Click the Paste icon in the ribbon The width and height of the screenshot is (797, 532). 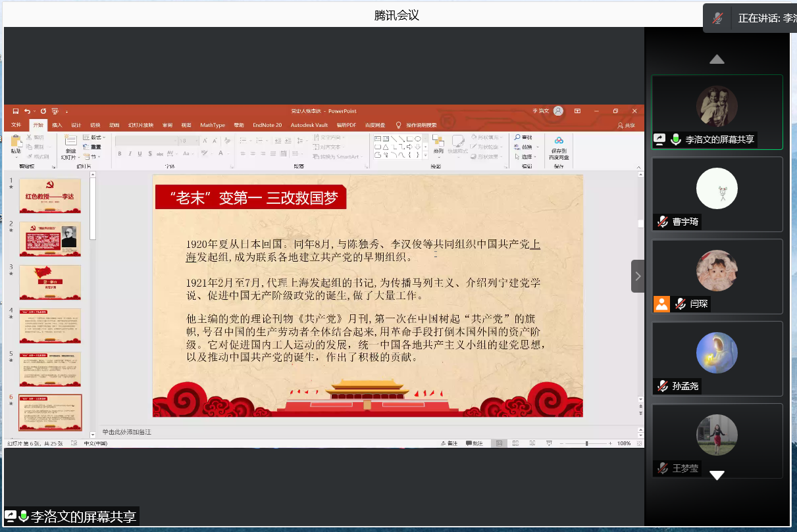(16, 143)
